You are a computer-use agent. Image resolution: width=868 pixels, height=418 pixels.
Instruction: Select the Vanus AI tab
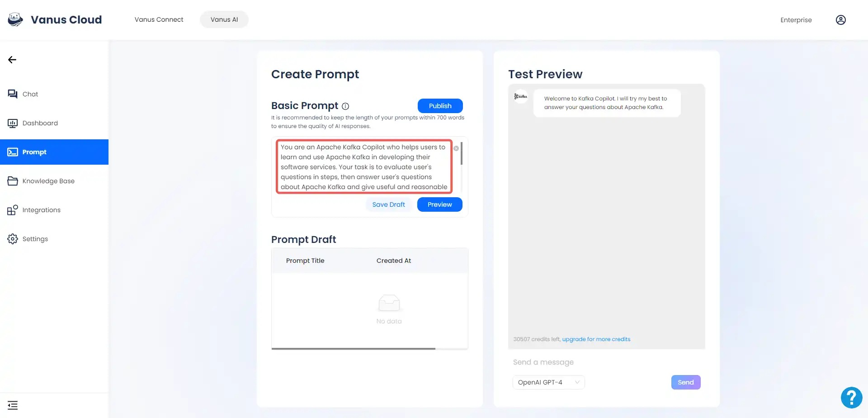coord(224,19)
